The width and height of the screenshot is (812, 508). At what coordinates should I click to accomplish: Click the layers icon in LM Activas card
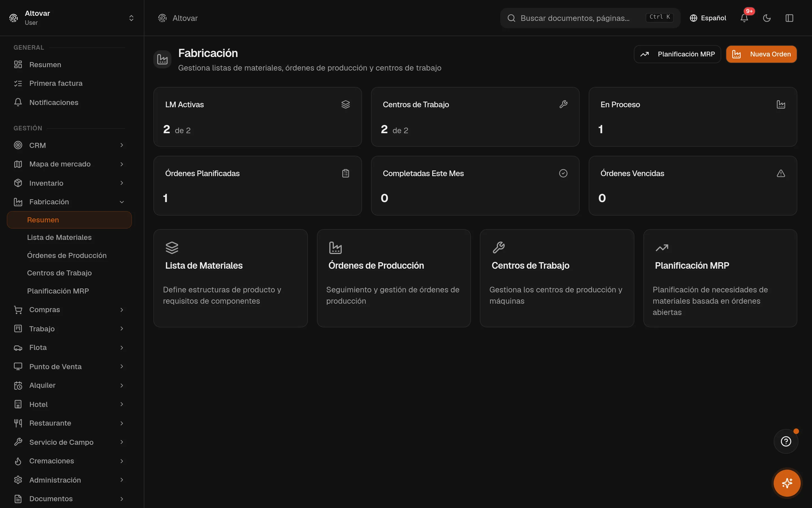coord(346,104)
